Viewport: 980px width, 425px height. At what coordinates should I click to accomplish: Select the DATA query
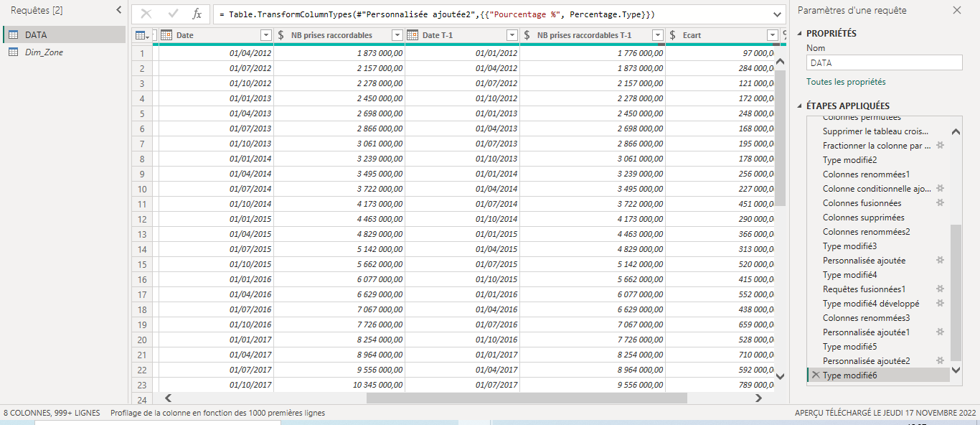click(65, 34)
